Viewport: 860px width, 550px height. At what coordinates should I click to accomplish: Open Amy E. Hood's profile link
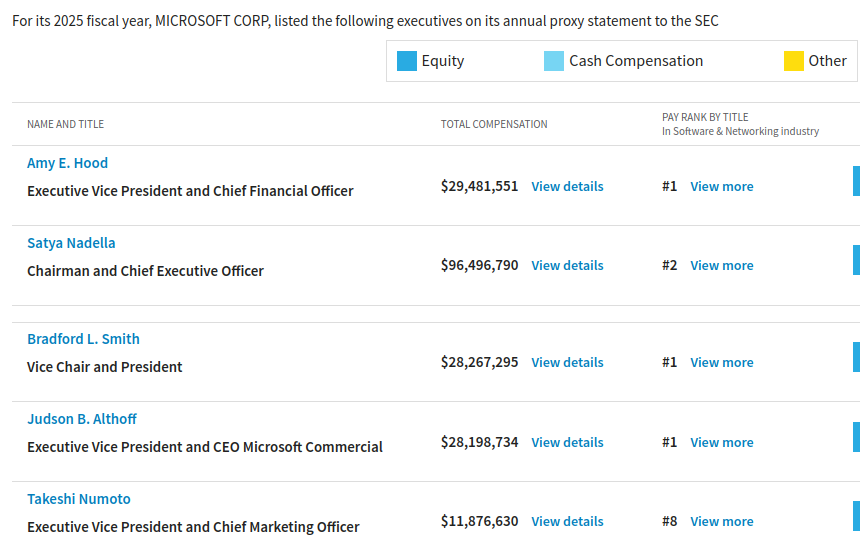pyautogui.click(x=67, y=163)
